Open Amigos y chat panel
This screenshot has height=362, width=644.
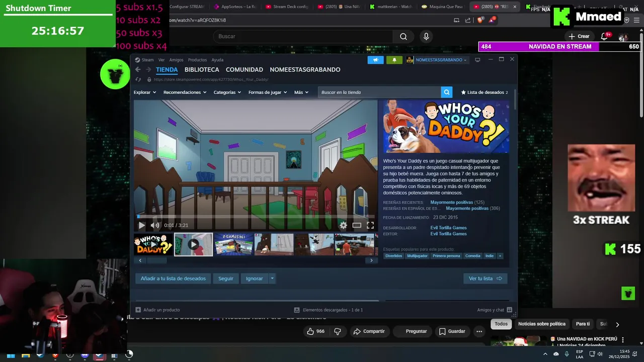494,310
